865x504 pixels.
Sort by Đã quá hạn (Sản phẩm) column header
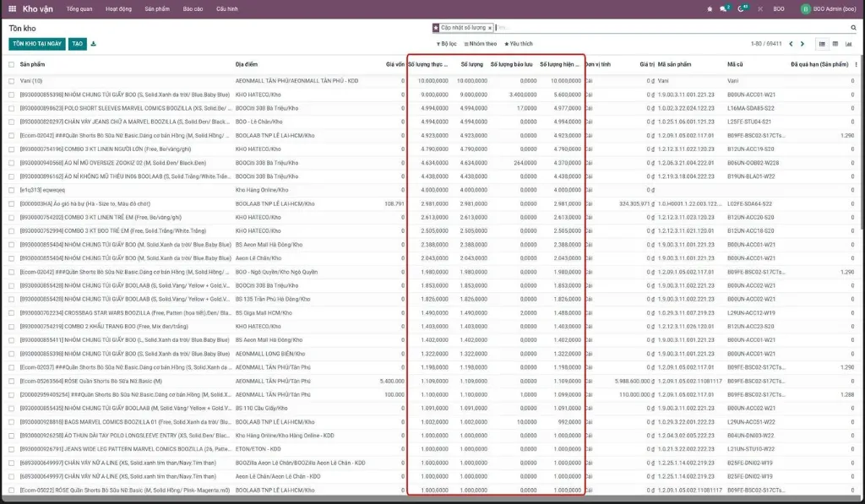coord(819,64)
